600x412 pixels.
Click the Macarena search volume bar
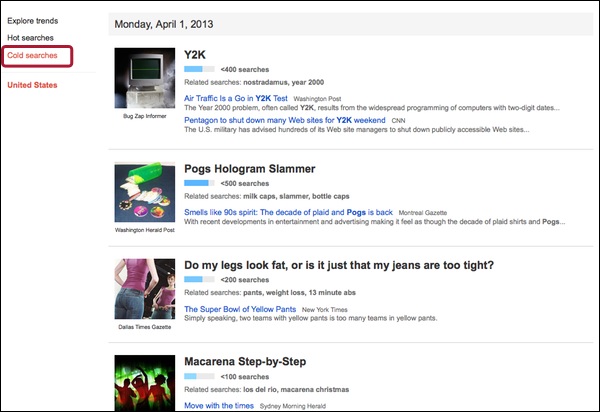200,376
